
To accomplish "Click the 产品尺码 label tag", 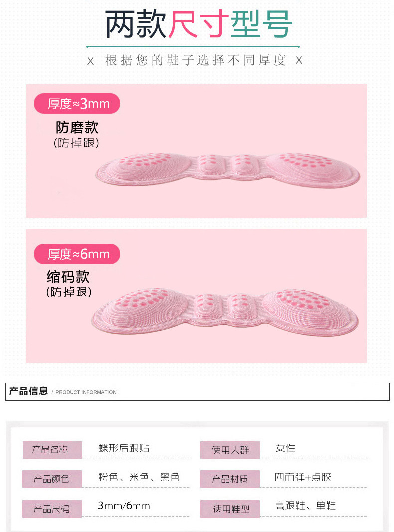I will coord(52,509).
